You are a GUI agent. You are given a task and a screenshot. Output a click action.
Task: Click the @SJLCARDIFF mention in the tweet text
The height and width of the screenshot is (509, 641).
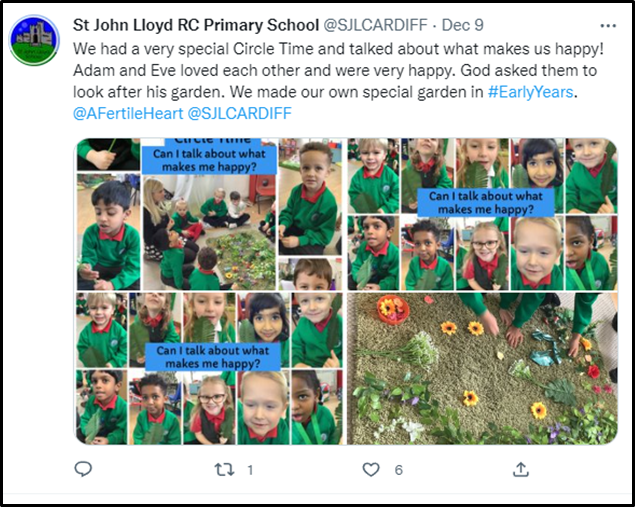pos(240,113)
